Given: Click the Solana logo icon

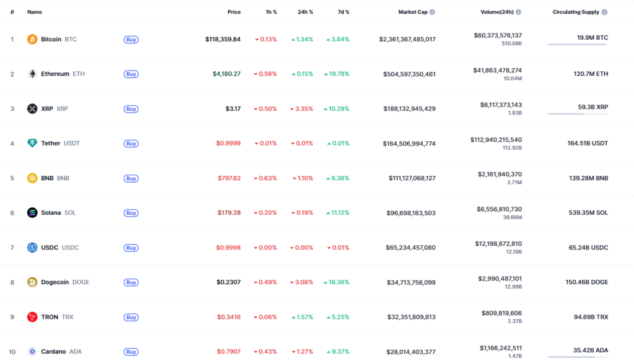Looking at the screenshot, I should [32, 213].
